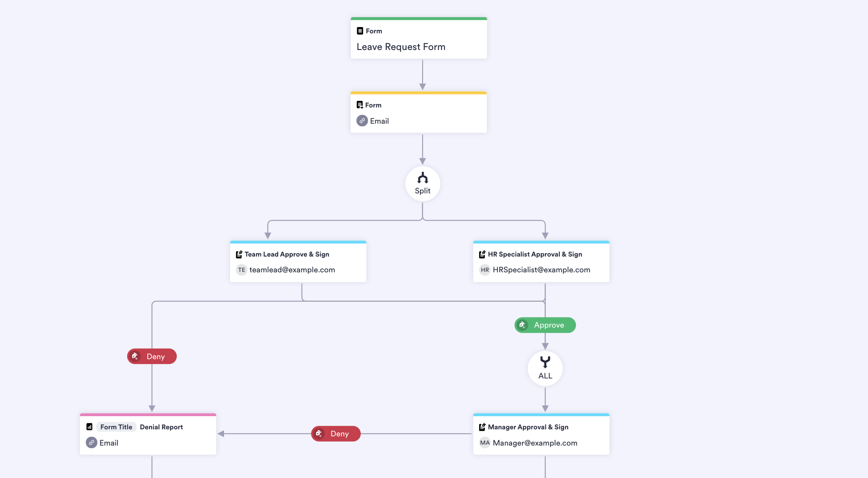The image size is (868, 478).
Task: Click the MA avatar for Manager@example.com
Action: [x=484, y=443]
